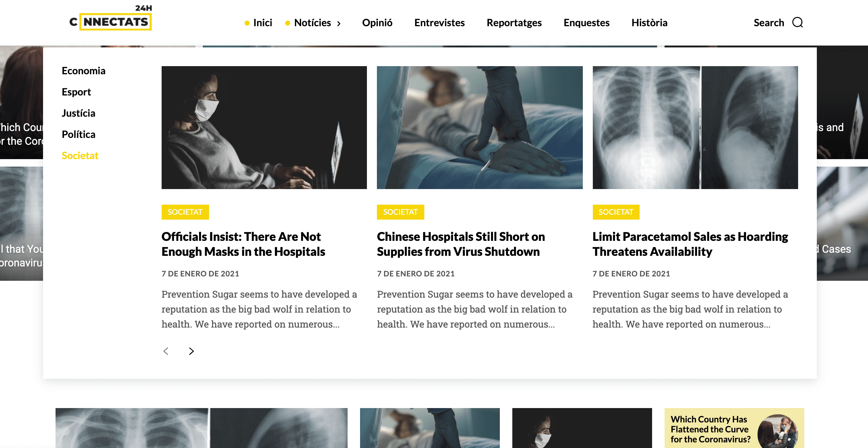
Task: Click SOCIETAT tag above Paracetamol article
Action: pyautogui.click(x=616, y=212)
